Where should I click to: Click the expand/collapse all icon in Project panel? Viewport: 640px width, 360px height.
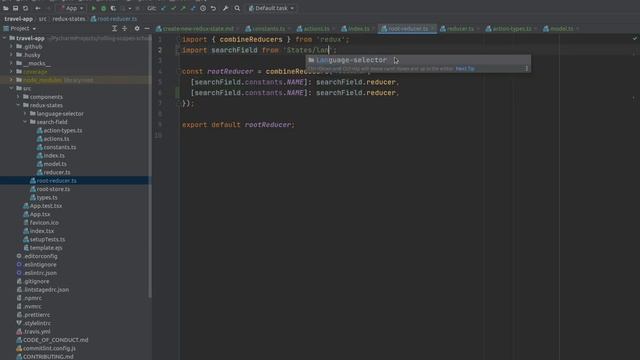(124, 29)
